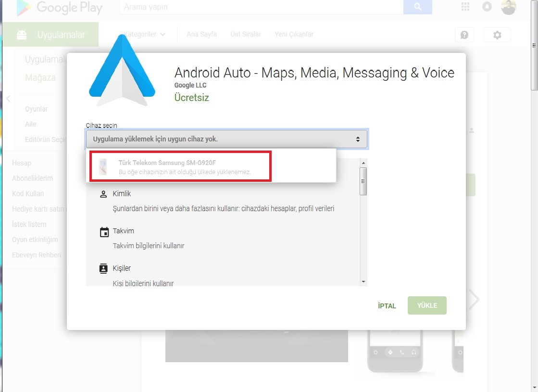Open the notifications bell icon
Image resolution: width=538 pixels, height=392 pixels.
point(487,7)
